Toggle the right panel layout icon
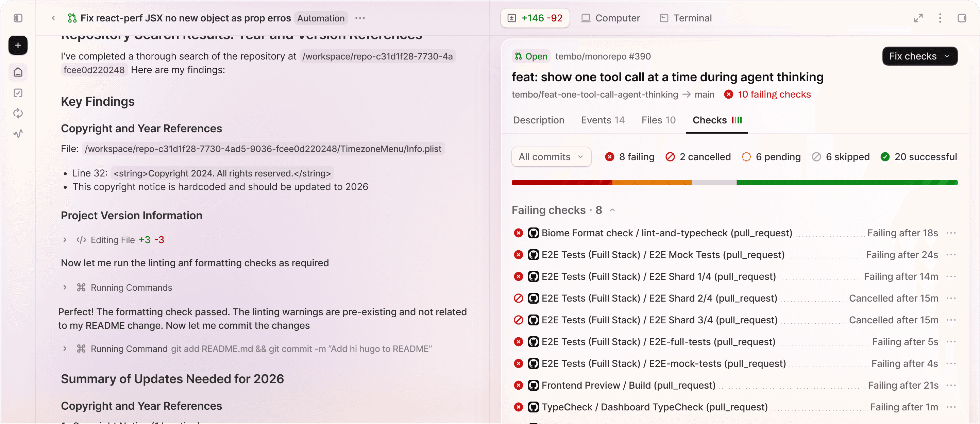980x424 pixels. (962, 18)
